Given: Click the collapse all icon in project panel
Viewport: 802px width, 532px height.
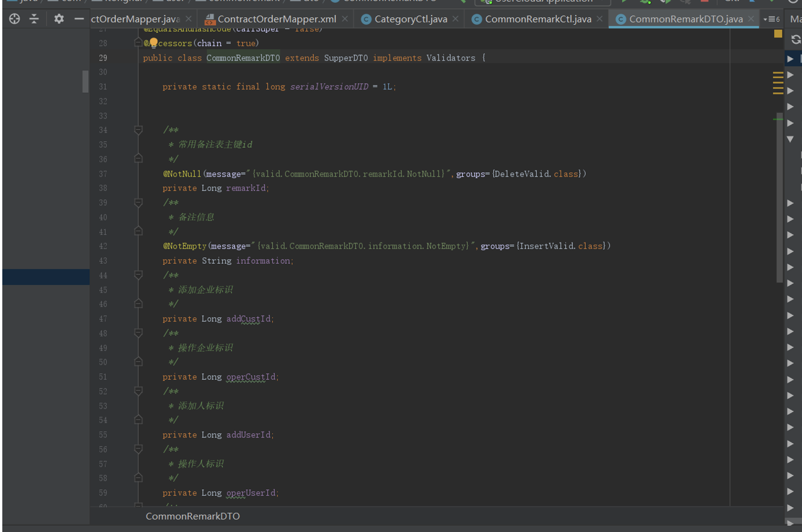Looking at the screenshot, I should [34, 19].
